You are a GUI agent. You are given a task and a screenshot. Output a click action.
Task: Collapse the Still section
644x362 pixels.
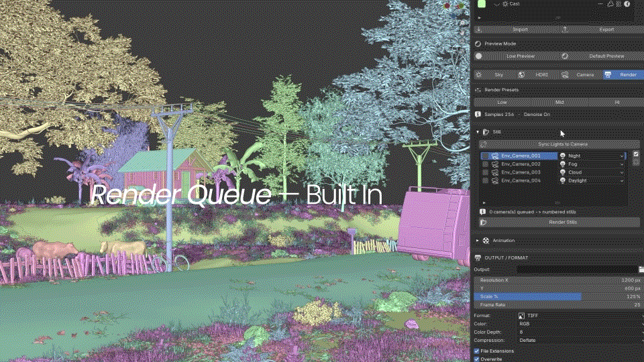(478, 132)
